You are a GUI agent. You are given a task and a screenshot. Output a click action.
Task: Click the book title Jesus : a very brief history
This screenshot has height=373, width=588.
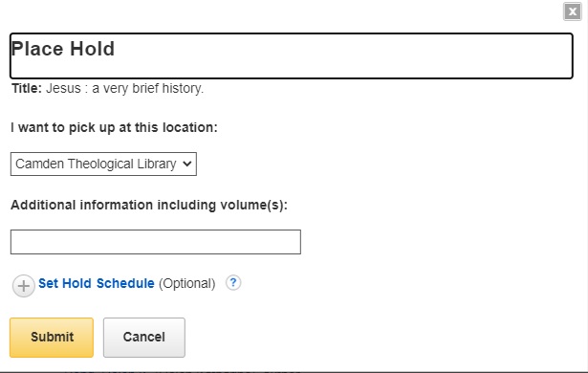(124, 89)
